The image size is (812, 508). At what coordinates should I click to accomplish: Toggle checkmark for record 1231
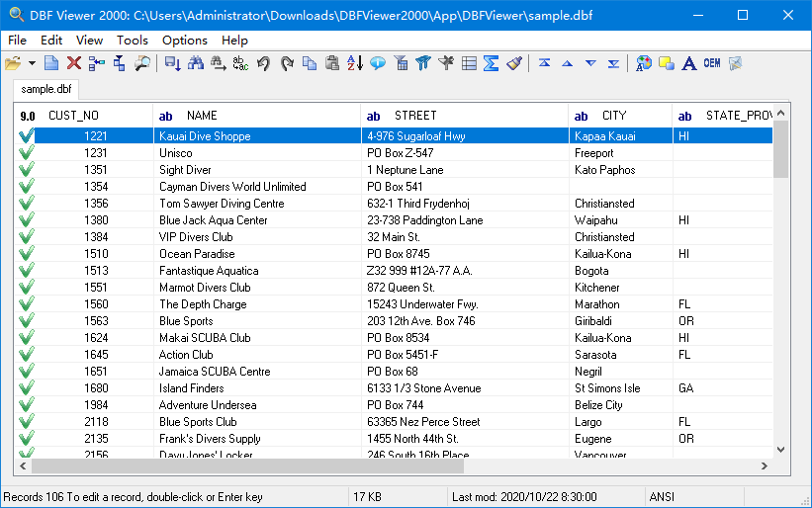pos(26,152)
